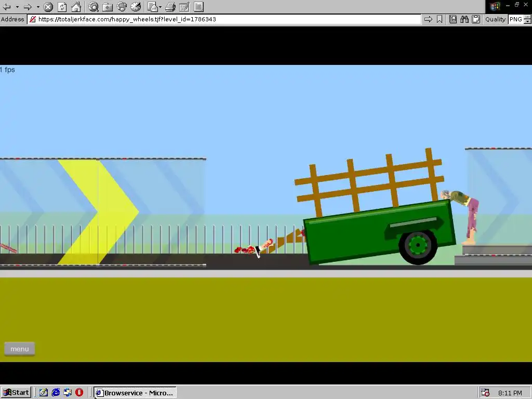
Task: Open the Forward history dropdown arrow
Action: [38, 7]
